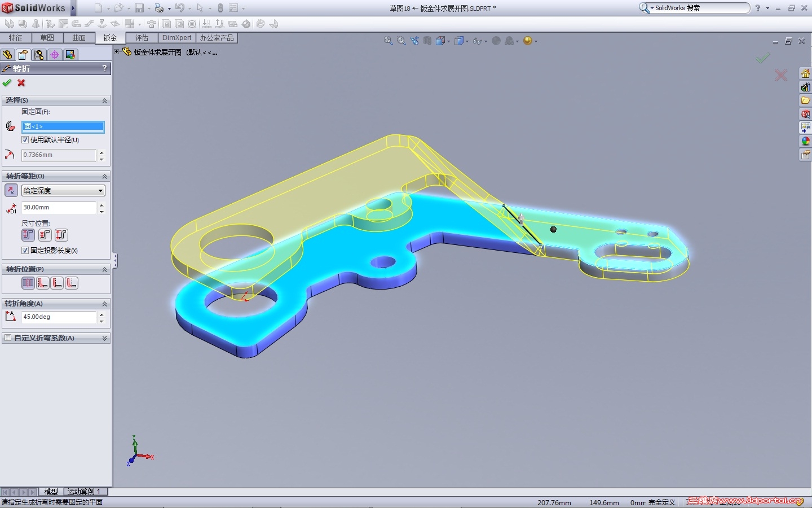Click the View Orientation cube icon
Viewport: 812px width, 508px height.
tap(440, 41)
